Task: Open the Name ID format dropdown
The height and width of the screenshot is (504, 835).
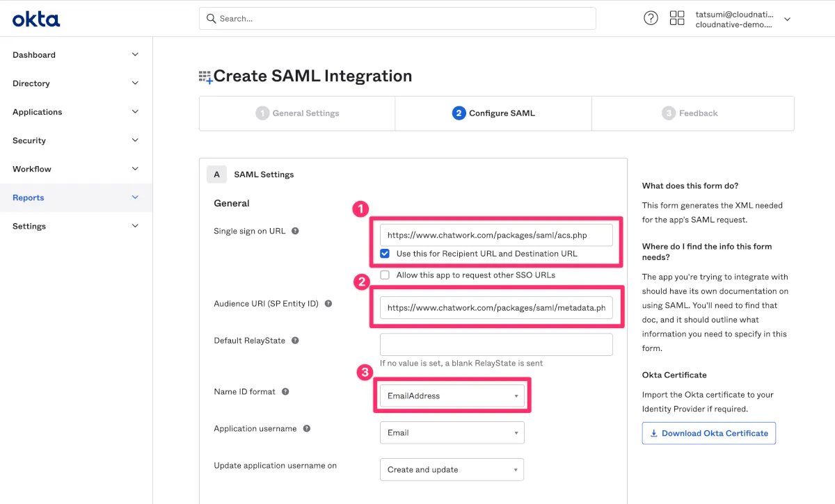Action: tap(452, 396)
